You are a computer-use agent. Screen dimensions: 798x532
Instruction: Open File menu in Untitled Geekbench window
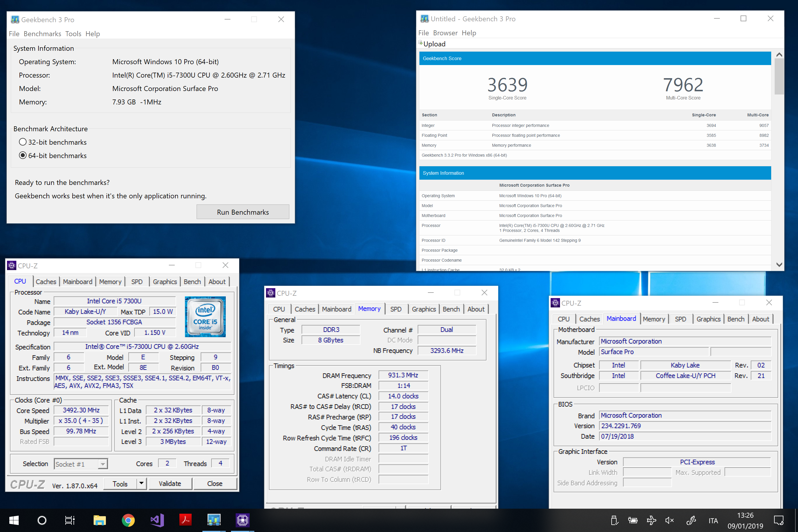[x=423, y=33]
